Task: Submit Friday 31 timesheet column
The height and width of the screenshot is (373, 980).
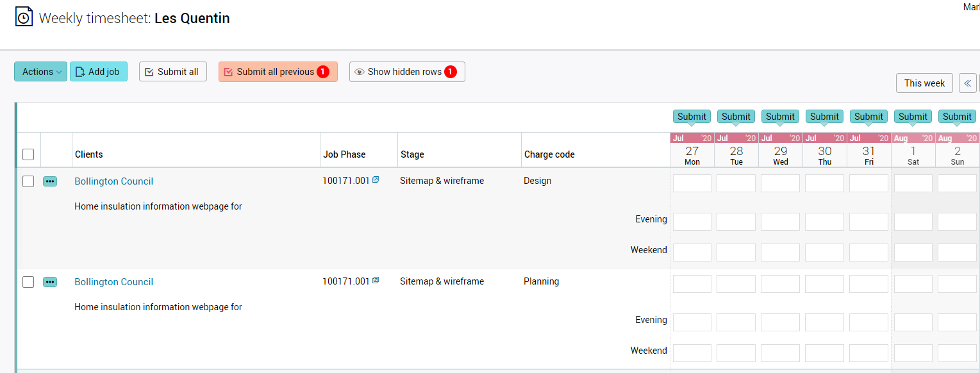Action: point(868,117)
